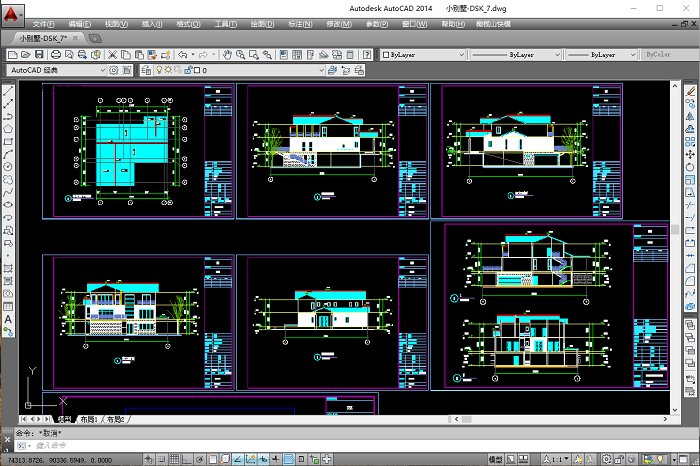Select the Multiline Text A tool
Screen dimensions: 700x466
pyautogui.click(x=8, y=320)
